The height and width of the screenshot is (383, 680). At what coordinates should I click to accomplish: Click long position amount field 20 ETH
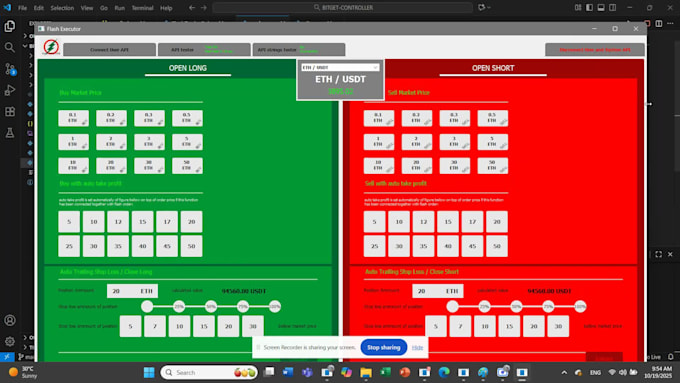pos(132,291)
